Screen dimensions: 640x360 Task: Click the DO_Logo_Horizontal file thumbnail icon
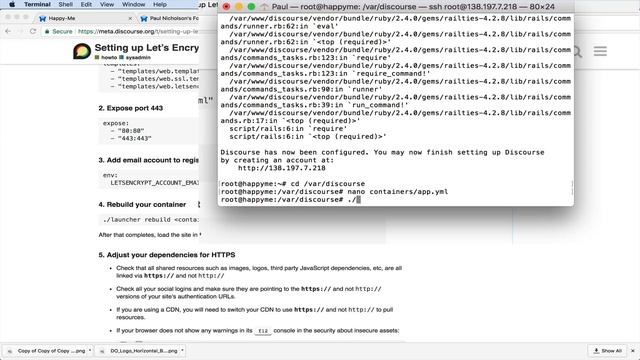tap(102, 351)
